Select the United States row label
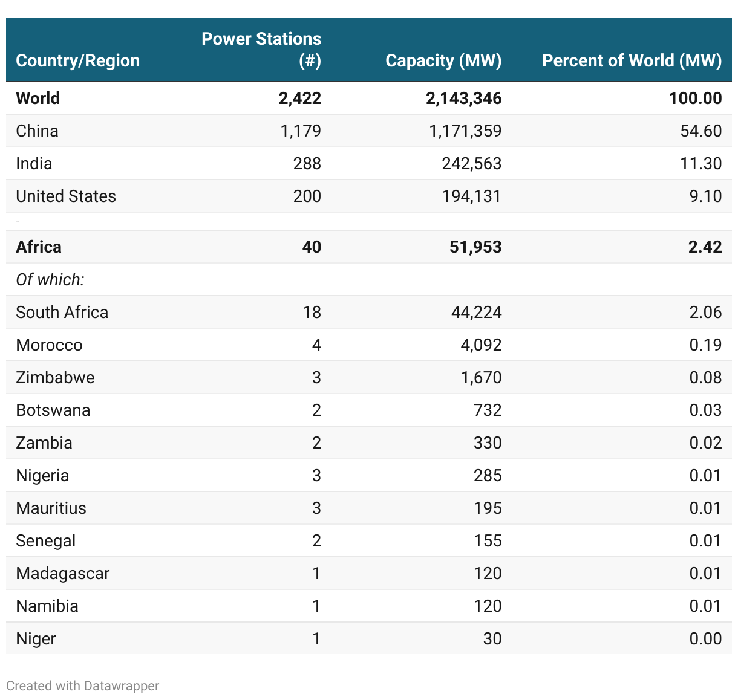The height and width of the screenshot is (700, 738). pyautogui.click(x=66, y=196)
